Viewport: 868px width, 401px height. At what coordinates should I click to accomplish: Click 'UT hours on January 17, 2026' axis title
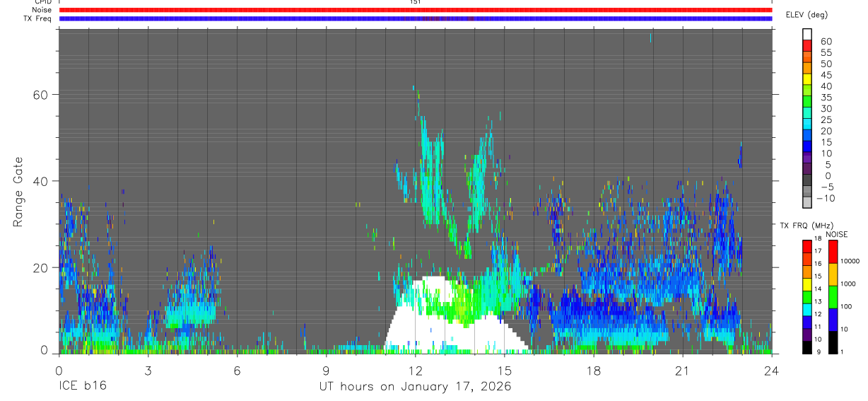[x=414, y=387]
